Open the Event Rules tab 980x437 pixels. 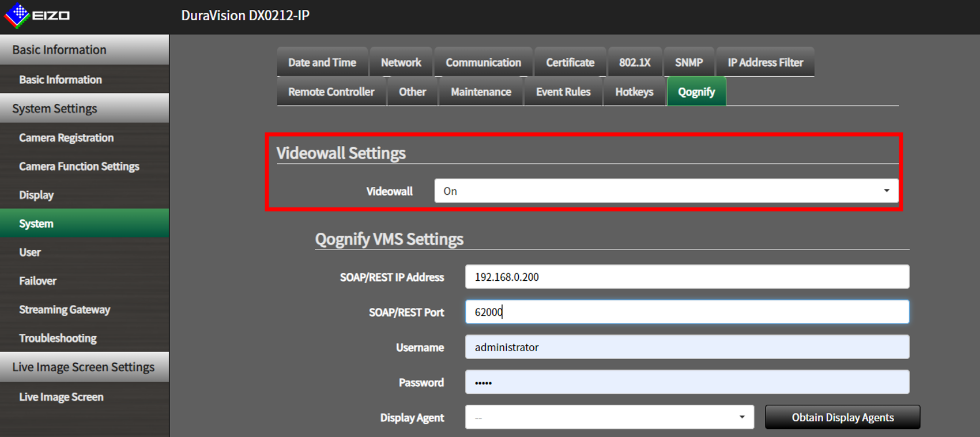(x=563, y=92)
